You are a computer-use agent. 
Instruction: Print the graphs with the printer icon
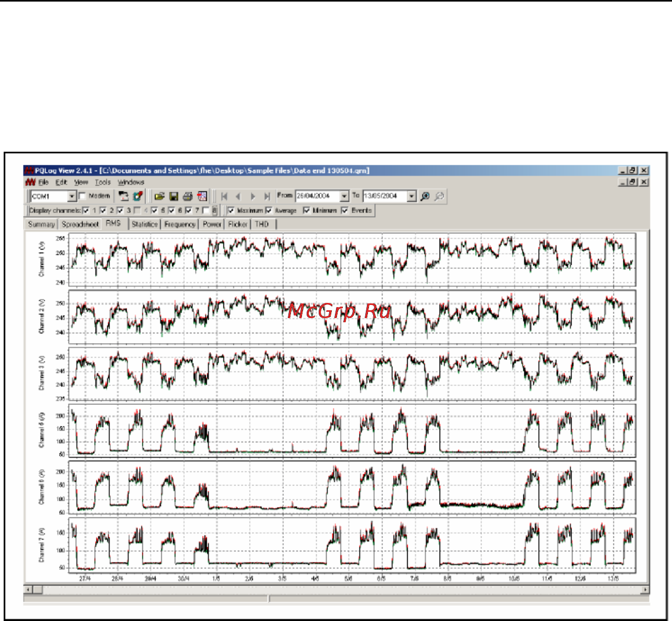pyautogui.click(x=188, y=196)
